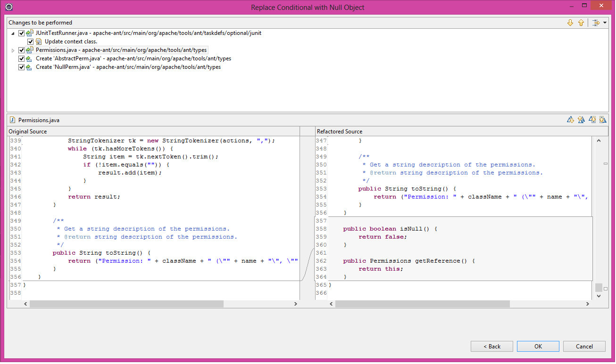Image resolution: width=616 pixels, height=364 pixels.
Task: Open the filter changes dropdown arrow
Action: click(605, 23)
